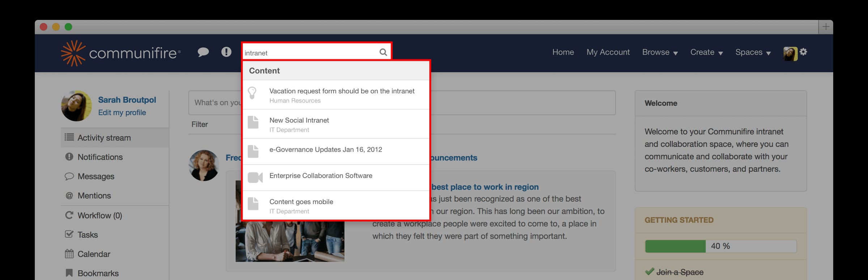Open Tasks in sidebar
The width and height of the screenshot is (868, 280).
[x=115, y=235]
